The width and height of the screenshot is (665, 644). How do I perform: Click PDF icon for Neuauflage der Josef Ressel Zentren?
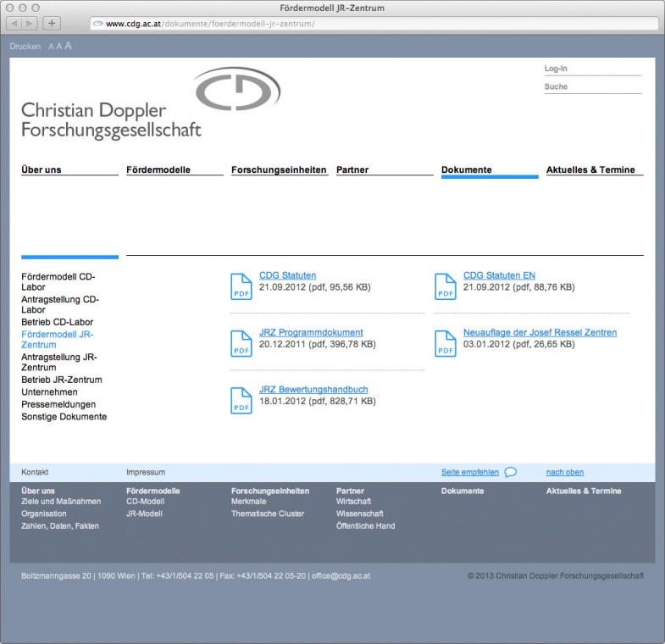(x=446, y=344)
